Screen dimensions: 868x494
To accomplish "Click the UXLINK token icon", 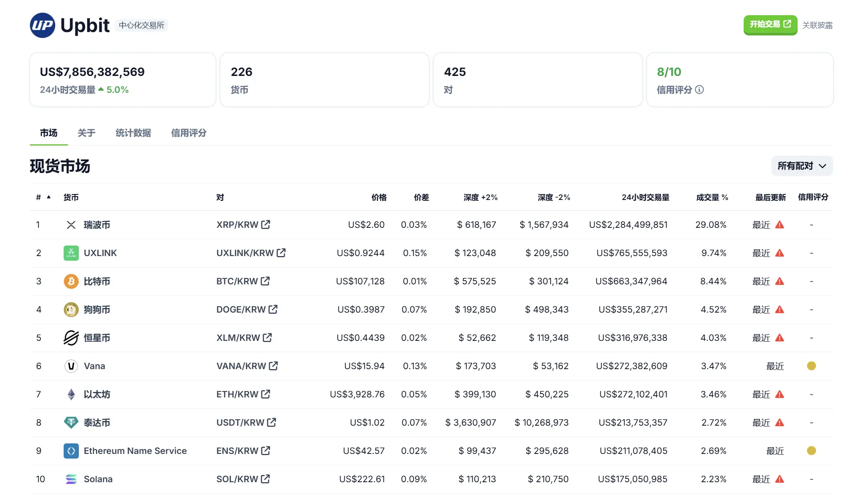I will coord(71,253).
